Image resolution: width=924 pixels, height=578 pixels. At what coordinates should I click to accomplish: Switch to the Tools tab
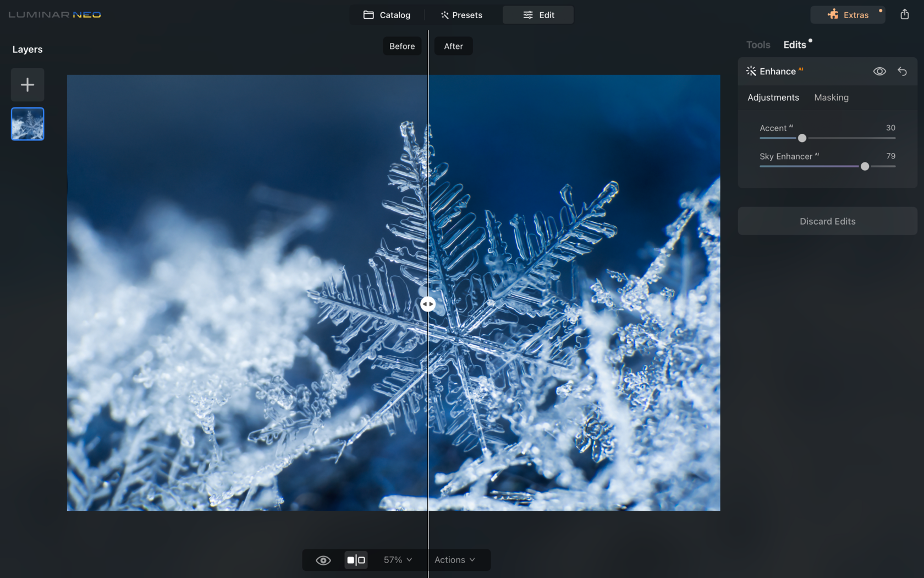pyautogui.click(x=758, y=45)
